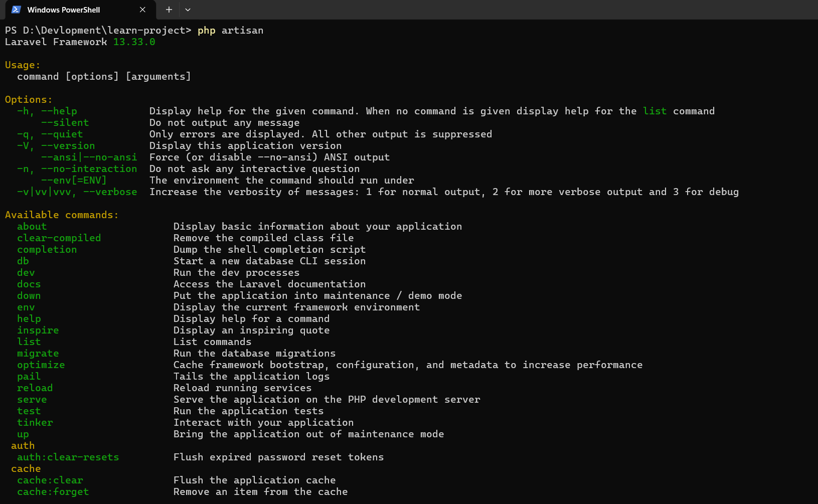This screenshot has width=818, height=504.
Task: Click the 'clear-compiled' command name
Action: (59, 238)
